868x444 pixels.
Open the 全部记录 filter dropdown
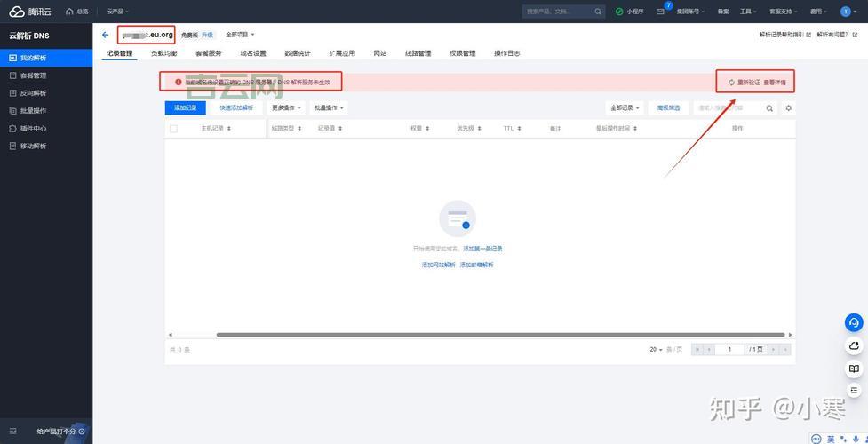point(625,108)
